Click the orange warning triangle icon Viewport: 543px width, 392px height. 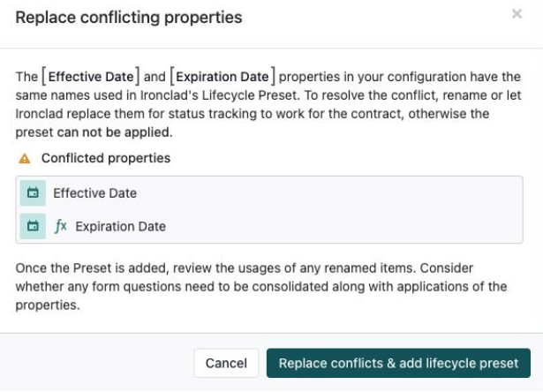25,159
